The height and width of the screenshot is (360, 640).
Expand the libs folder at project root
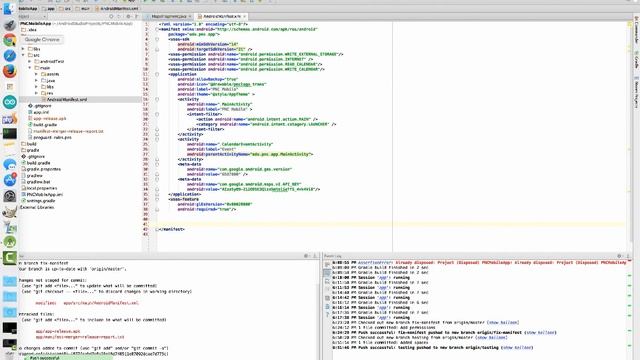(x=23, y=49)
